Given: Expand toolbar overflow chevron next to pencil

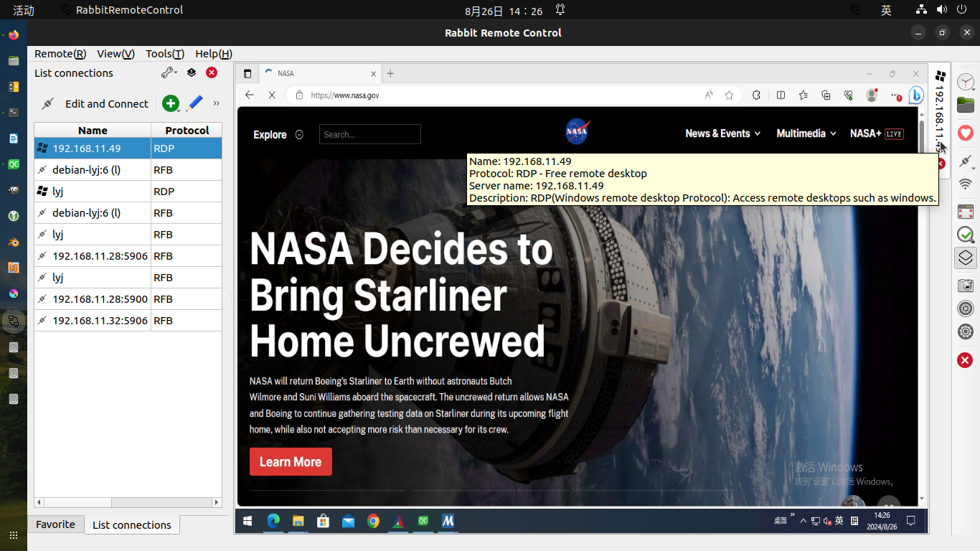Looking at the screenshot, I should 216,103.
